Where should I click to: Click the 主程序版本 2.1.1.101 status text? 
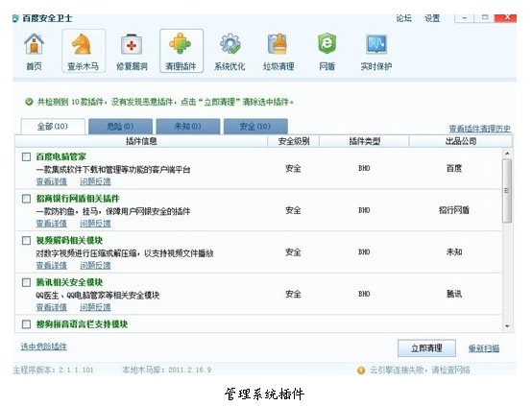click(x=53, y=370)
